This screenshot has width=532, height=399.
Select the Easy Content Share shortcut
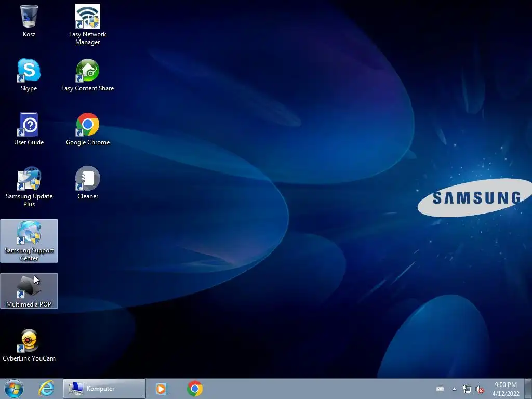point(87,75)
